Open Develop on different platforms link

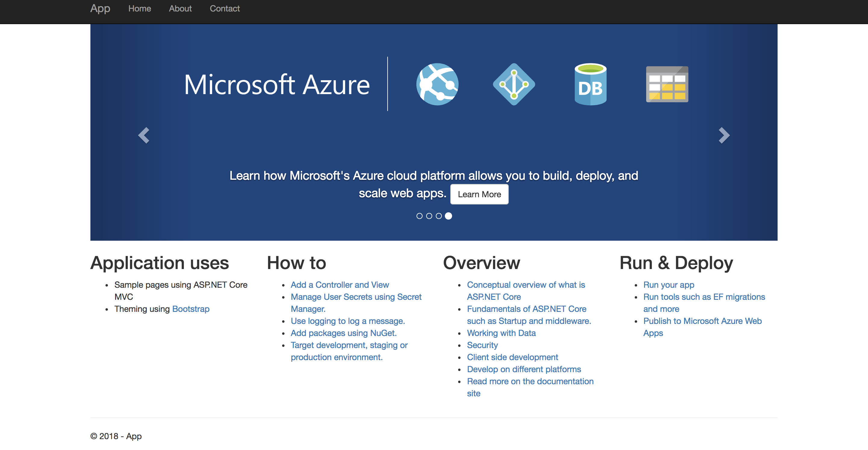tap(524, 369)
